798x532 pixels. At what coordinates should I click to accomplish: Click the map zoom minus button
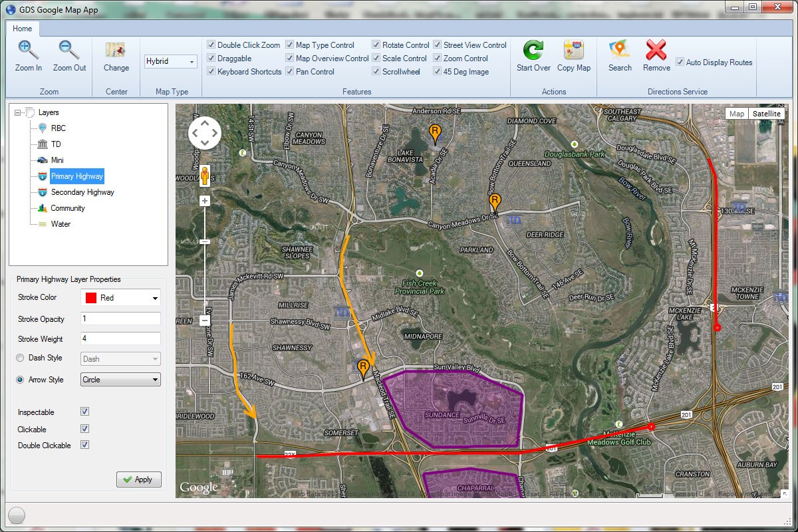[x=205, y=321]
